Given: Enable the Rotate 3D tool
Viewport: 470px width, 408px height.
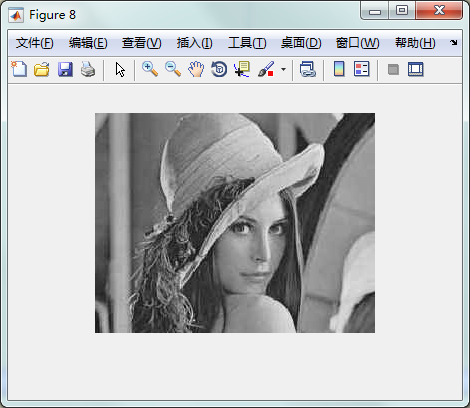Looking at the screenshot, I should [x=219, y=69].
